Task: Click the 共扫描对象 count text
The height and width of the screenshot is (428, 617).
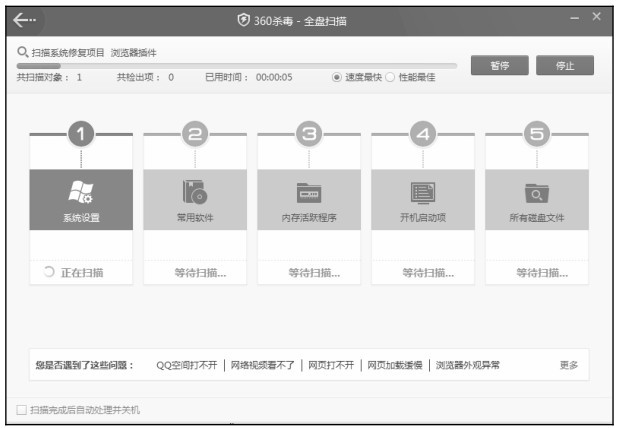Action: [x=49, y=77]
